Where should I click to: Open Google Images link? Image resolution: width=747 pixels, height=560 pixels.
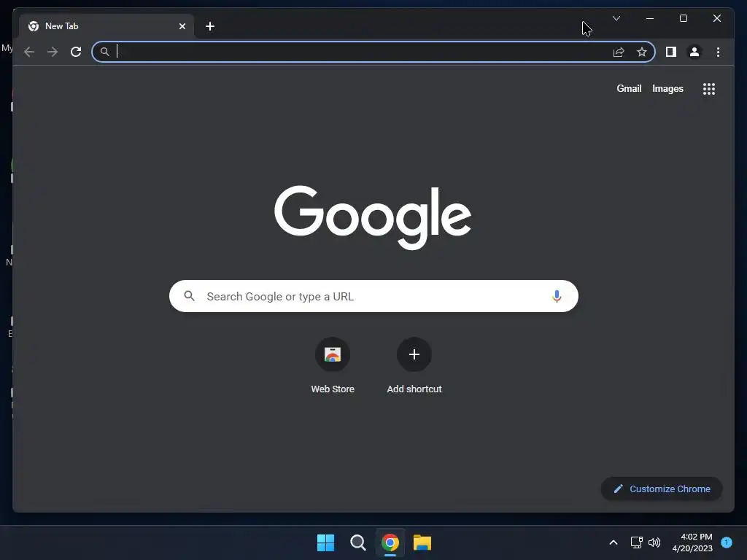click(x=667, y=88)
